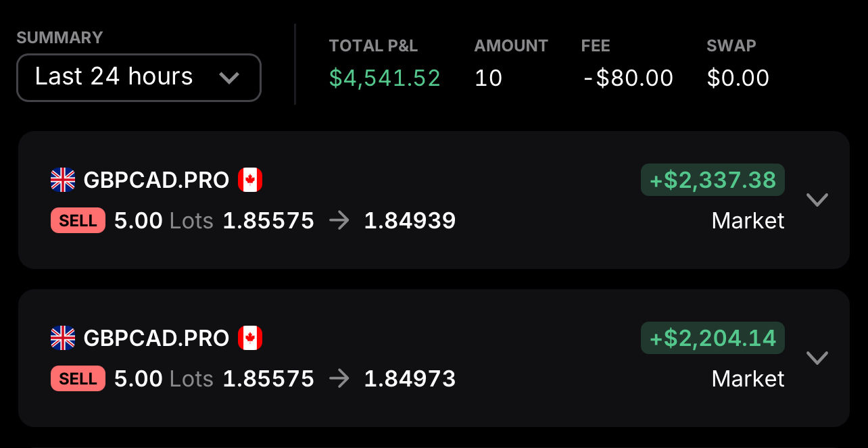Click the UK flag on the first trade
Viewport: 868px width, 448px height.
pos(63,180)
